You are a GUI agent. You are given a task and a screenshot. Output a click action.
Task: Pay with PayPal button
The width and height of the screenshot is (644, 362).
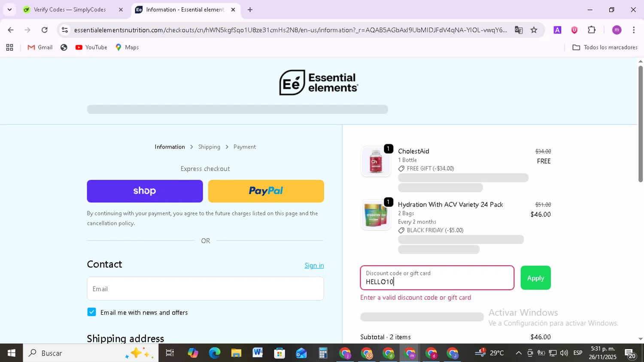266,191
